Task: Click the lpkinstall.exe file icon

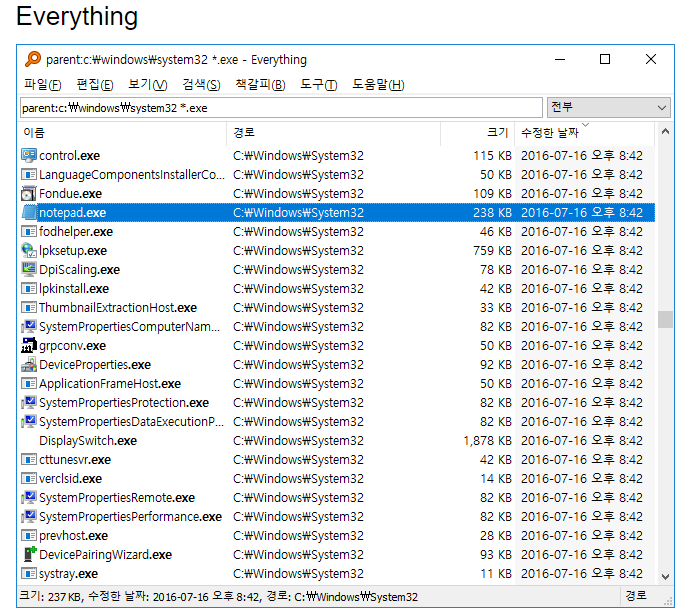Action: 29,289
